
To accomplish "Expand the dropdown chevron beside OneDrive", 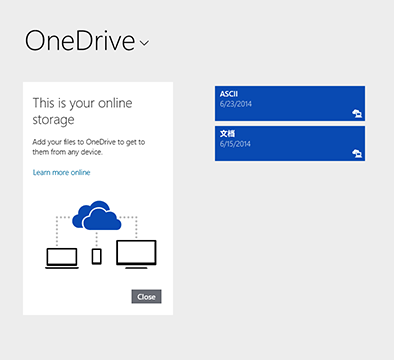I will (144, 43).
